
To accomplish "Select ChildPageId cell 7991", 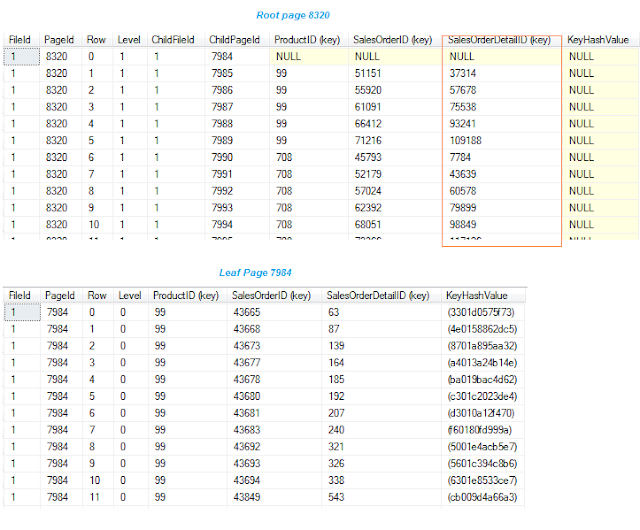I will point(237,174).
